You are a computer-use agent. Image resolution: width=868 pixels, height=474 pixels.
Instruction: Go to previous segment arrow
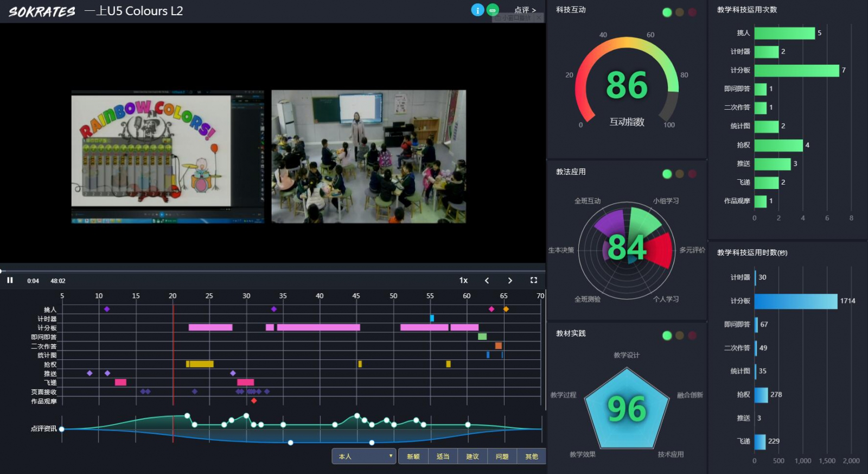pos(487,280)
